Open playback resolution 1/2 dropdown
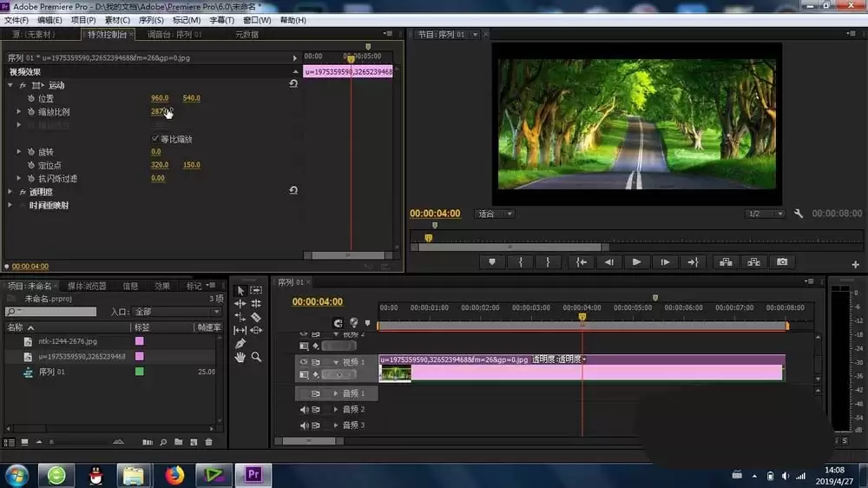This screenshot has height=488, width=868. point(765,214)
